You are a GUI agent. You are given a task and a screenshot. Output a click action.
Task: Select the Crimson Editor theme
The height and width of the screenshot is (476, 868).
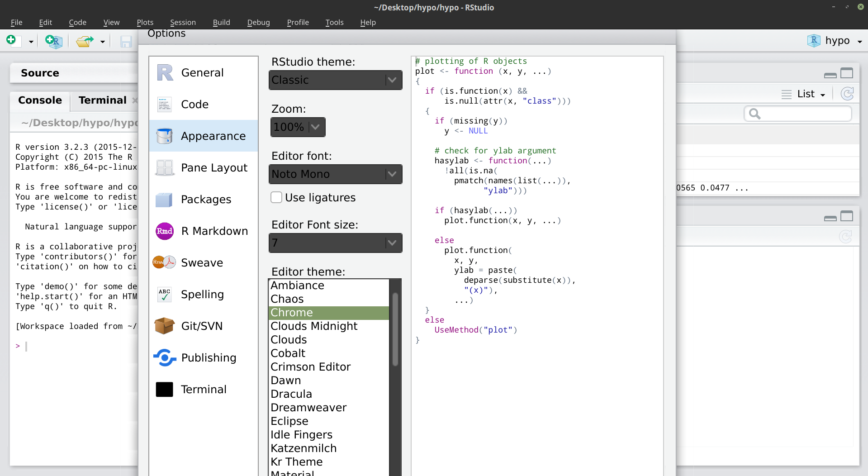point(329,367)
